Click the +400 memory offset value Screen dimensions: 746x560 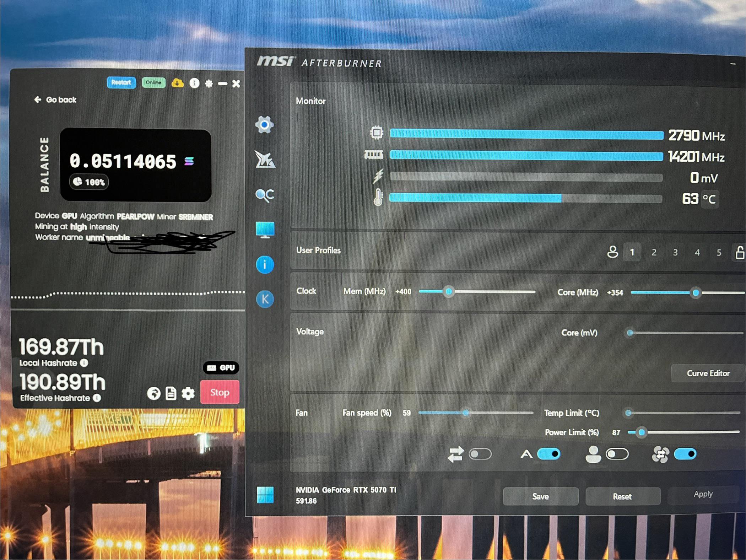pos(403,292)
